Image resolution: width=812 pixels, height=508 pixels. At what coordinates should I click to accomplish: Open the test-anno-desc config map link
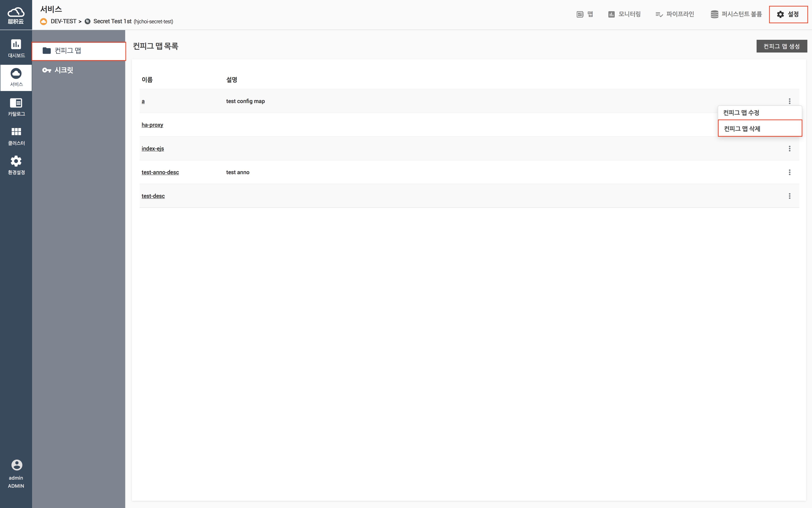[x=160, y=172]
